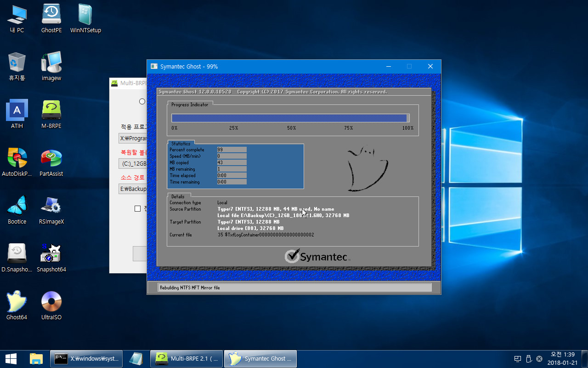Click the Symantec Ghost title bar icon
The height and width of the screenshot is (368, 588).
[154, 66]
